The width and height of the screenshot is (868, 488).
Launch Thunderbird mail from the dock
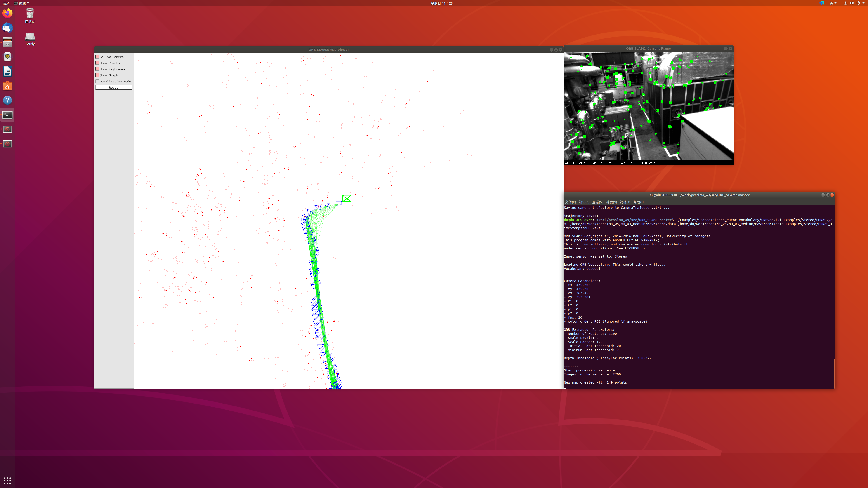(7, 28)
